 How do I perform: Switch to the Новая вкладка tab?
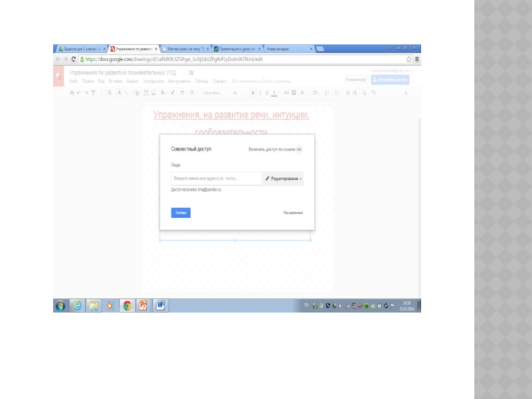[x=286, y=49]
